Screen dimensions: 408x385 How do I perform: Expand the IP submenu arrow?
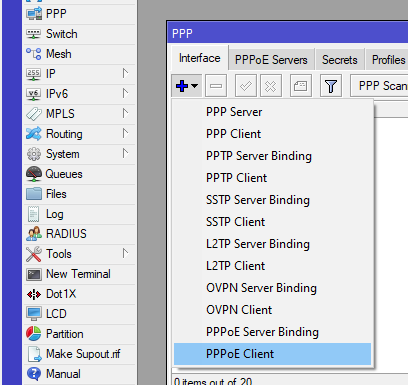tap(125, 73)
